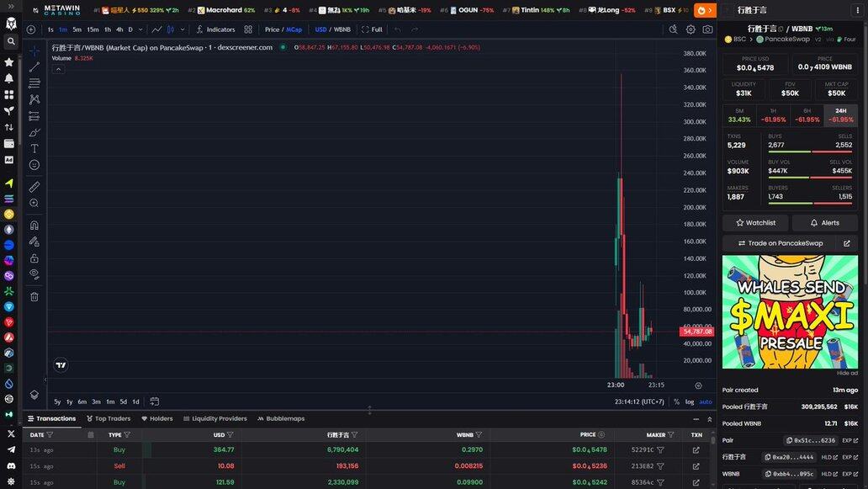Take a chart snapshot with camera icon
The image size is (868, 489).
pos(707,29)
